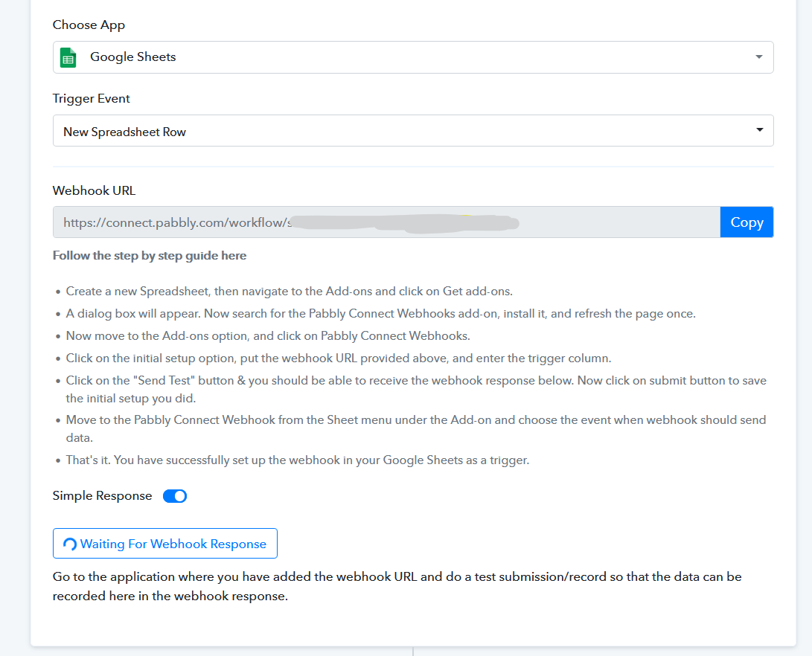The image size is (812, 656).
Task: Select the New Spreadsheet Row trigger field
Action: [x=413, y=131]
